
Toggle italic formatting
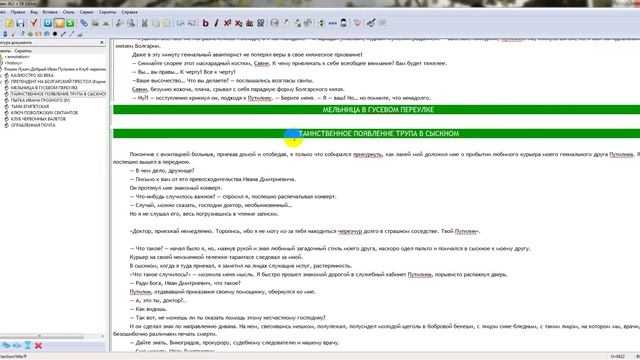coord(216,23)
